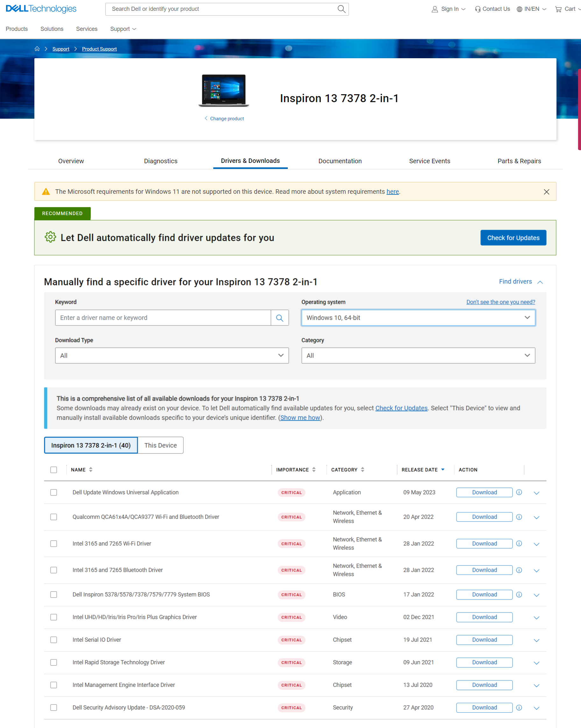Check the Intel Serial IO Driver row checkbox
The width and height of the screenshot is (581, 728).
53,640
